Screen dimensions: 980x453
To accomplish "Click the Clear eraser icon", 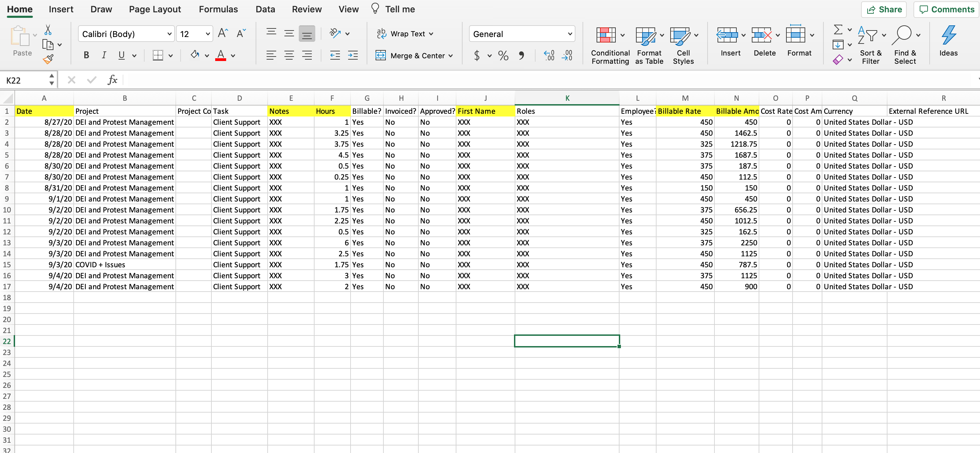I will [838, 60].
